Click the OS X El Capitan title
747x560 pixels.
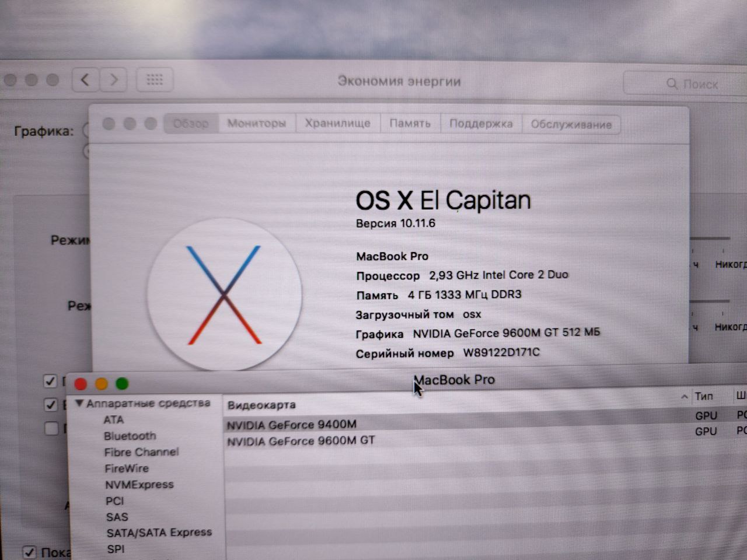point(444,200)
